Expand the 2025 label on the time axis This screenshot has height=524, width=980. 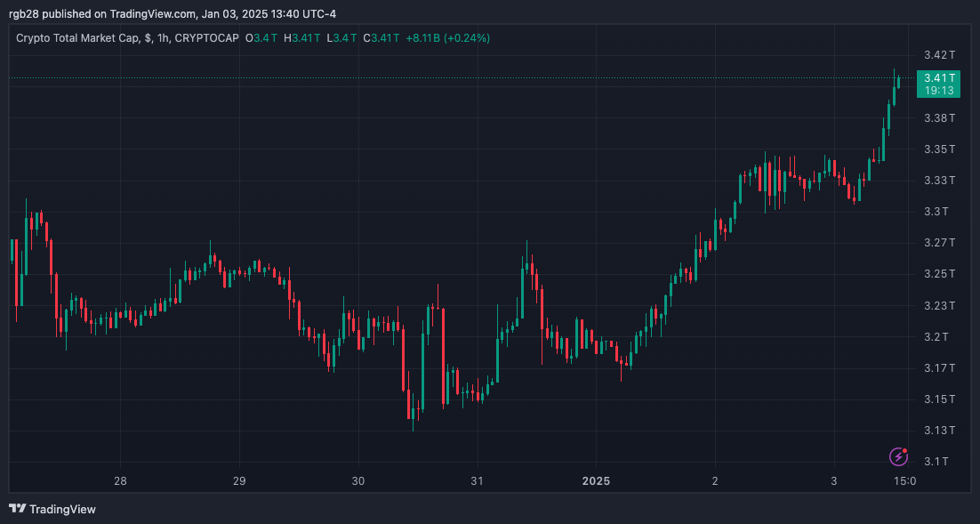(595, 481)
